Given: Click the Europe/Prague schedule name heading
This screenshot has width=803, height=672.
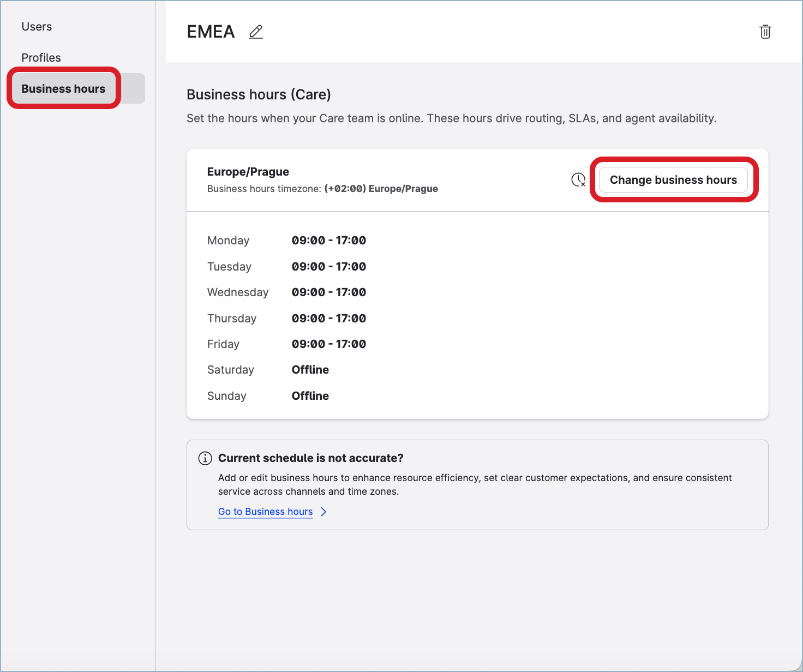Looking at the screenshot, I should tap(248, 172).
